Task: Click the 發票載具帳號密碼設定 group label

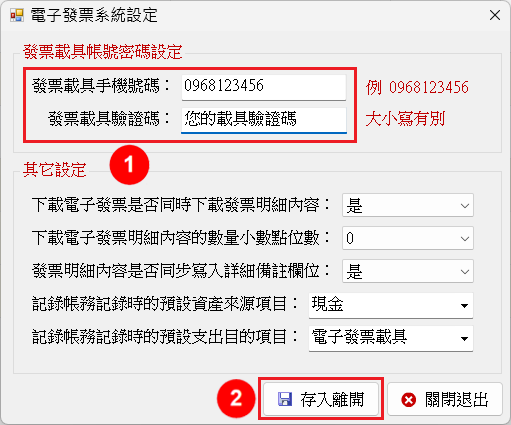Action: (x=103, y=52)
